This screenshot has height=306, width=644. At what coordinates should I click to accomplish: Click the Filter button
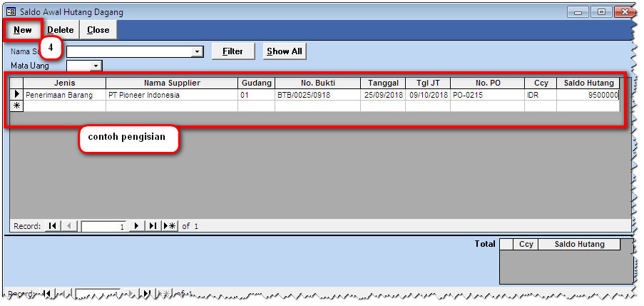(232, 51)
